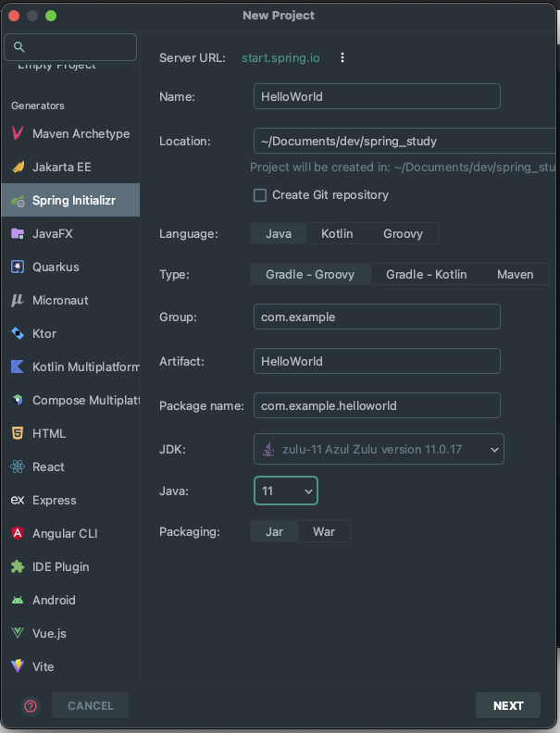This screenshot has height=733, width=560.
Task: Click the generator search box
Action: [x=70, y=47]
